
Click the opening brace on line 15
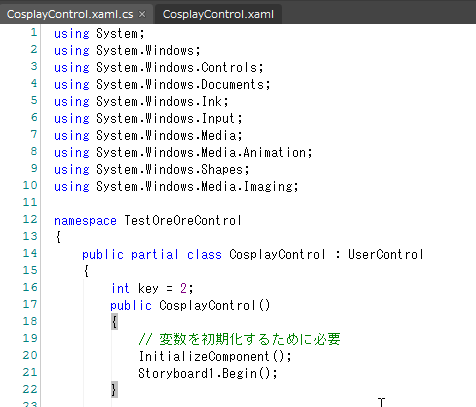click(x=86, y=271)
